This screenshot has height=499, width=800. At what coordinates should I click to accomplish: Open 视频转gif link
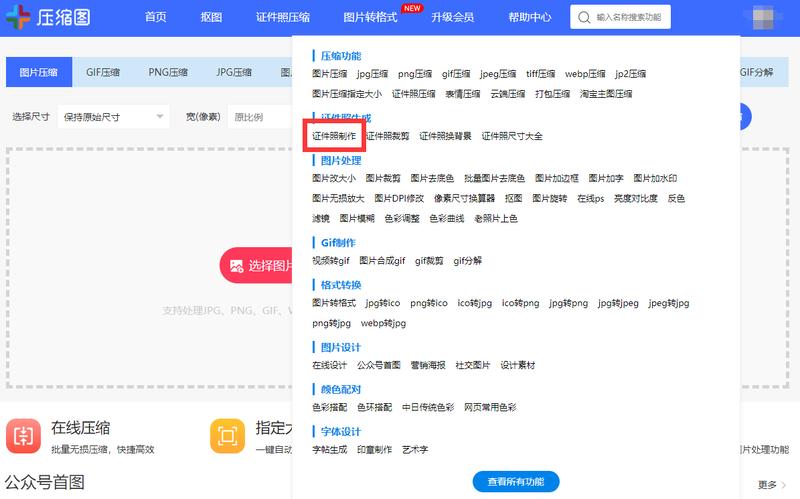coord(331,261)
